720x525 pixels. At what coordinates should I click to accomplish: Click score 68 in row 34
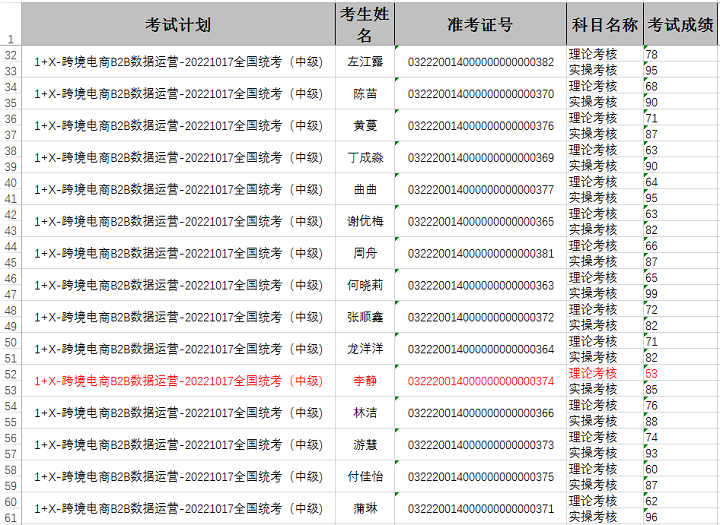click(x=680, y=86)
